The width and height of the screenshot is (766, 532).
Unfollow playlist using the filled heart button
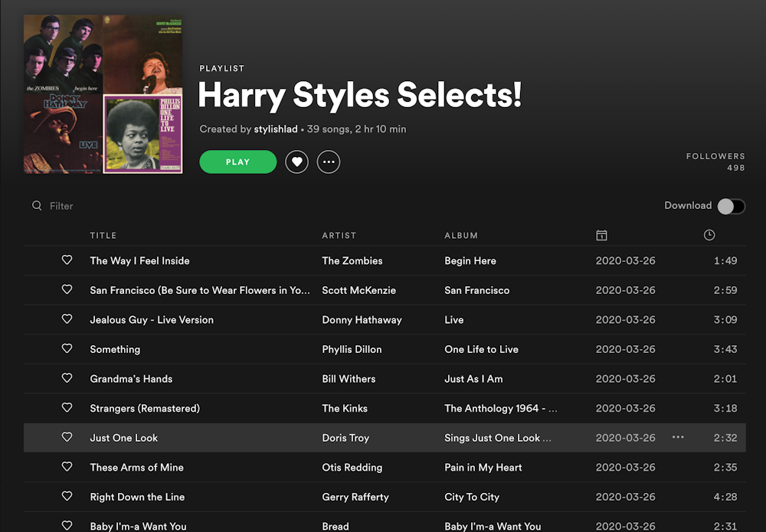click(x=297, y=162)
